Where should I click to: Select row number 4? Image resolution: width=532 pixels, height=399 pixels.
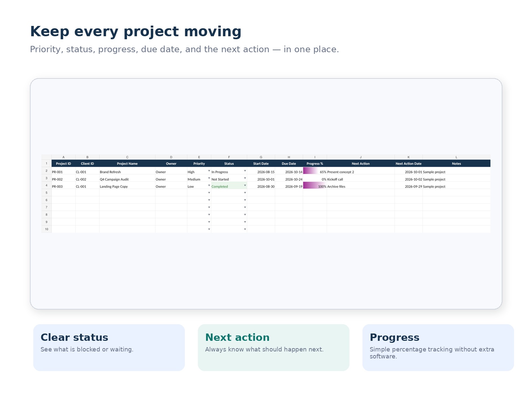pyautogui.click(x=47, y=186)
